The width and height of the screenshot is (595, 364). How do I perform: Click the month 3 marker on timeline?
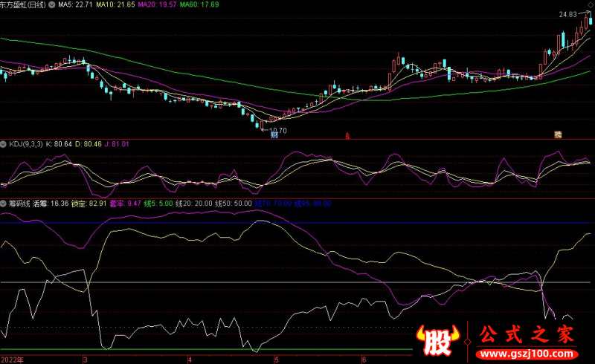(85, 360)
